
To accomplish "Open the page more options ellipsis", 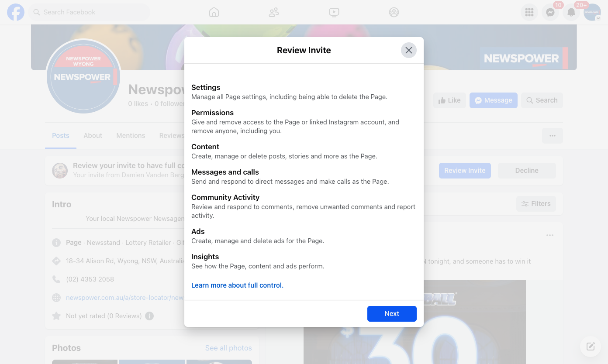I will coord(553,136).
